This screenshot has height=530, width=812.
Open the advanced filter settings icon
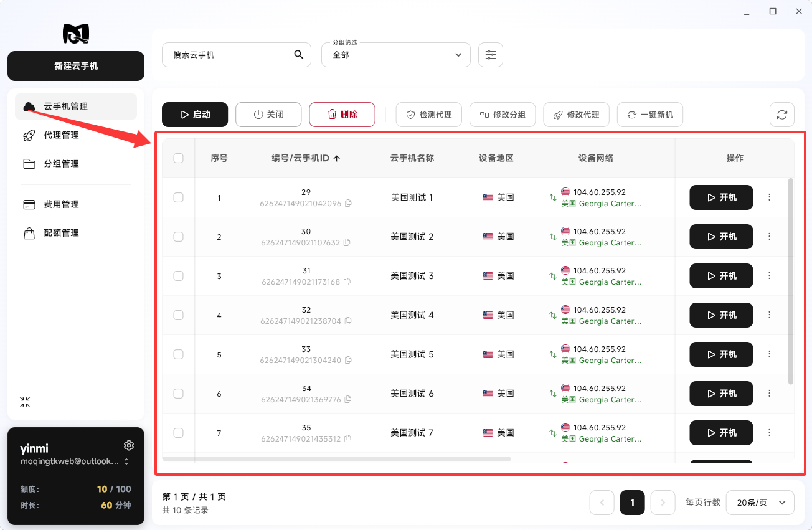[x=491, y=55]
